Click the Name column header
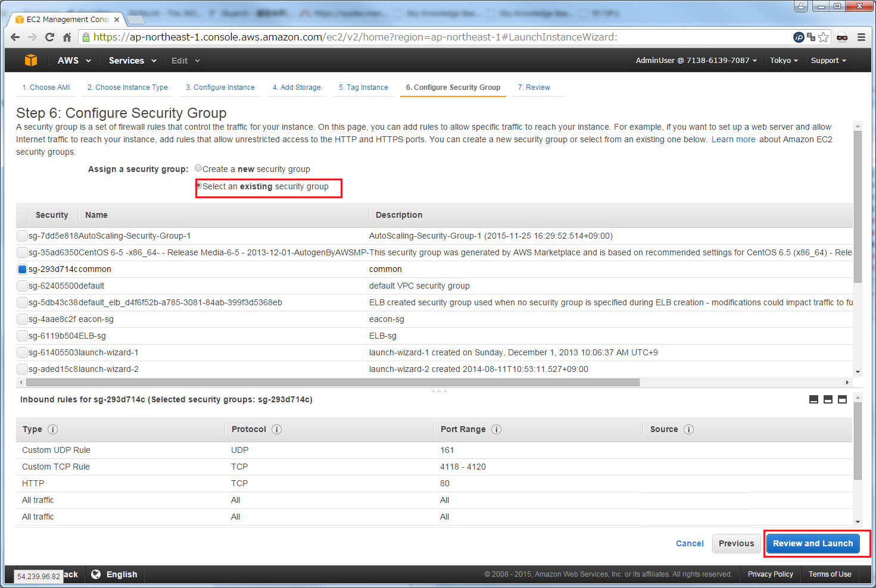876x588 pixels. [x=96, y=215]
